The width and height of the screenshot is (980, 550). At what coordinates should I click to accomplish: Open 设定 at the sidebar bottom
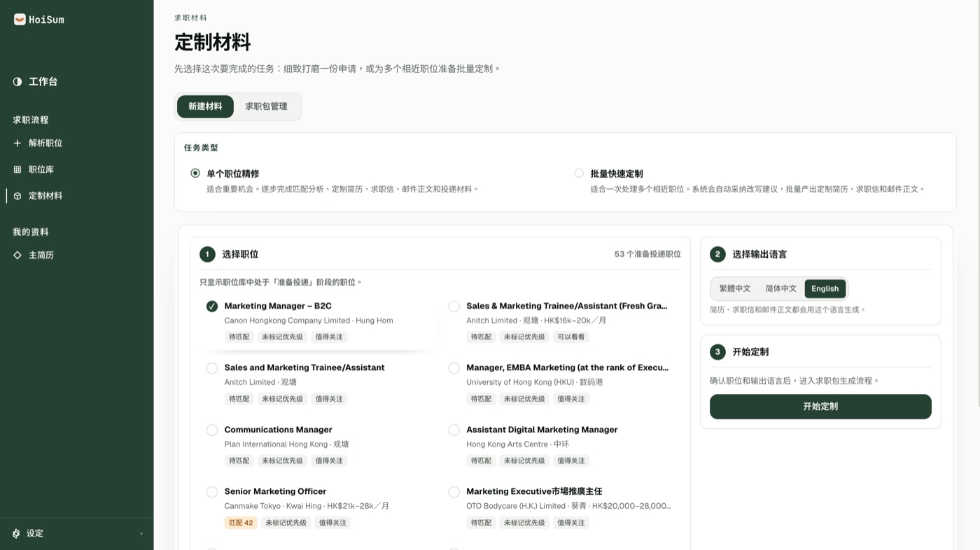point(76,533)
